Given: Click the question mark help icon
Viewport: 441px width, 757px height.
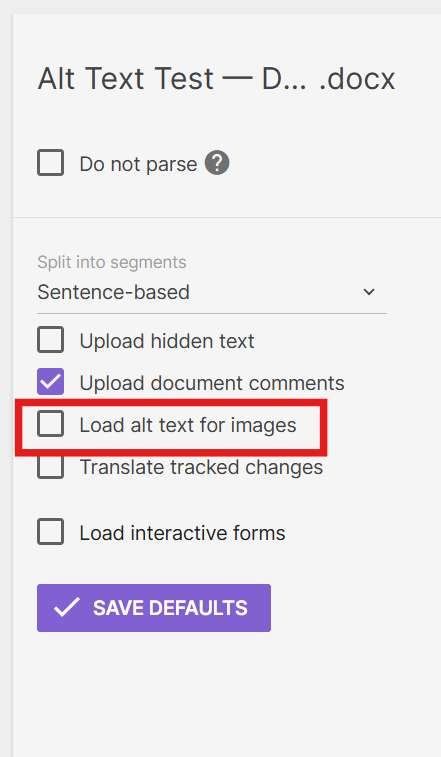Looking at the screenshot, I should click(217, 163).
